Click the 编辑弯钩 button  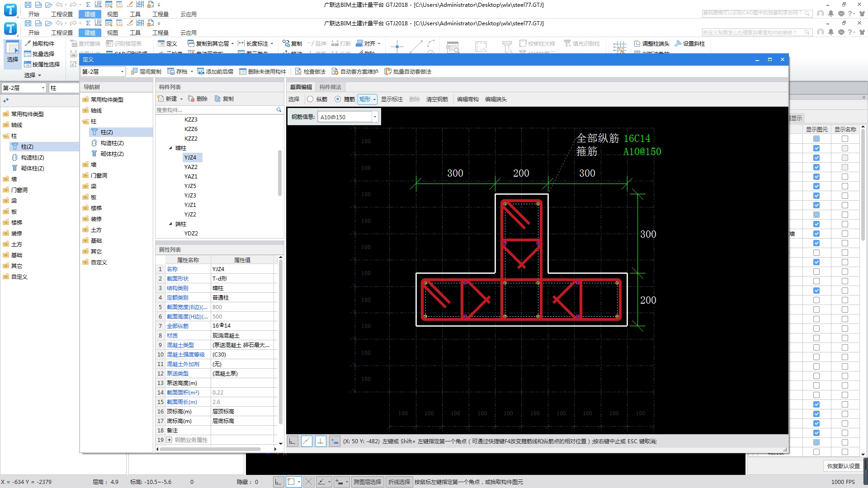pyautogui.click(x=467, y=99)
